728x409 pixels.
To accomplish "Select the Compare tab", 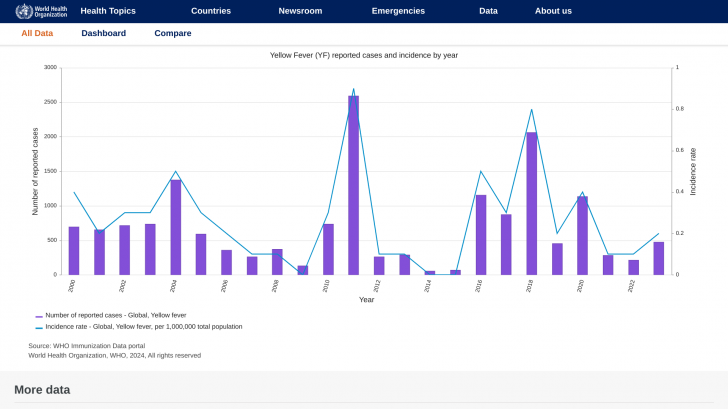I will click(173, 33).
